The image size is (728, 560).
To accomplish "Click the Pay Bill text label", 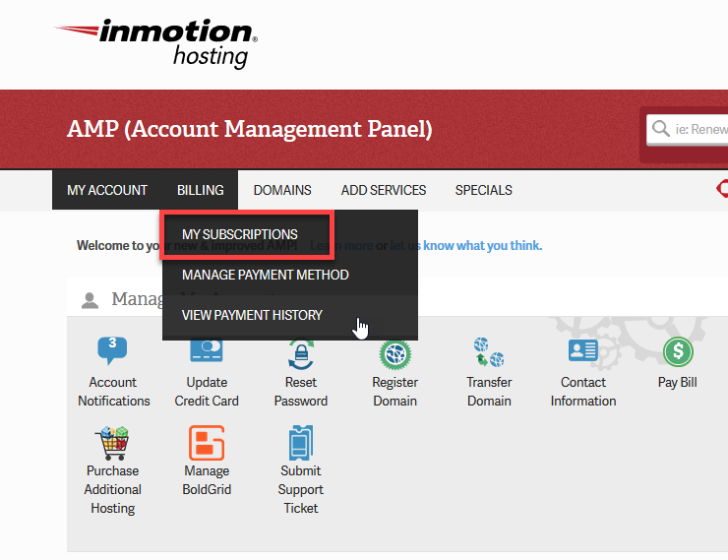I will point(678,382).
